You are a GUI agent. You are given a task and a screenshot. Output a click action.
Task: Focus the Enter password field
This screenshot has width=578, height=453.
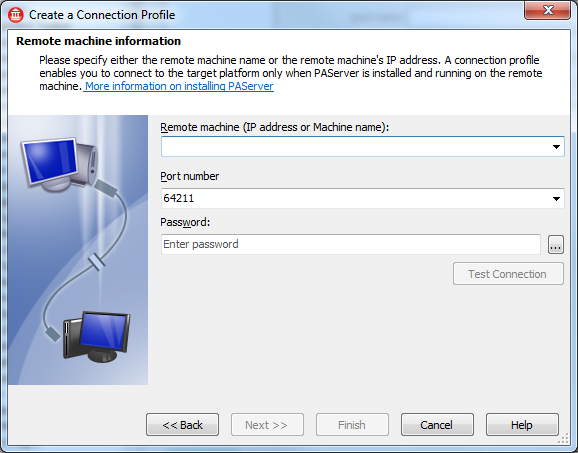click(351, 244)
